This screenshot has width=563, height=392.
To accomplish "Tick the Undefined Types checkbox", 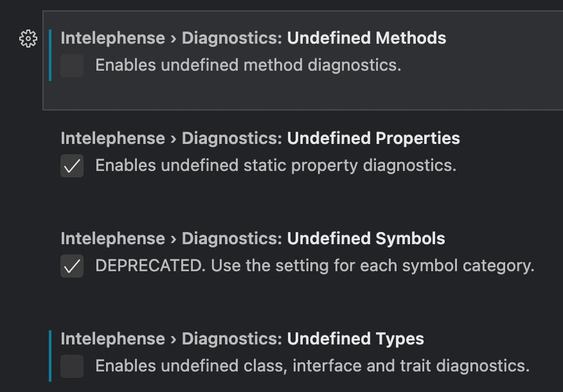I will (x=72, y=366).
